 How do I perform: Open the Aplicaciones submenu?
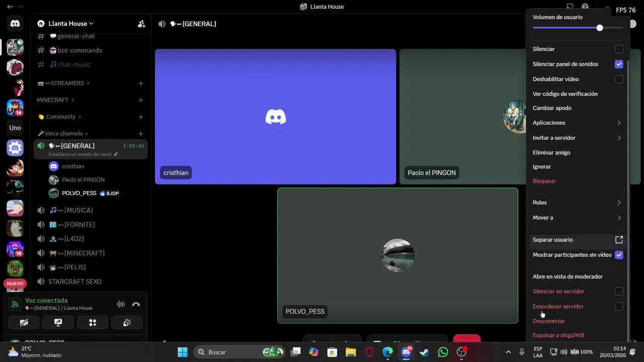coord(578,123)
